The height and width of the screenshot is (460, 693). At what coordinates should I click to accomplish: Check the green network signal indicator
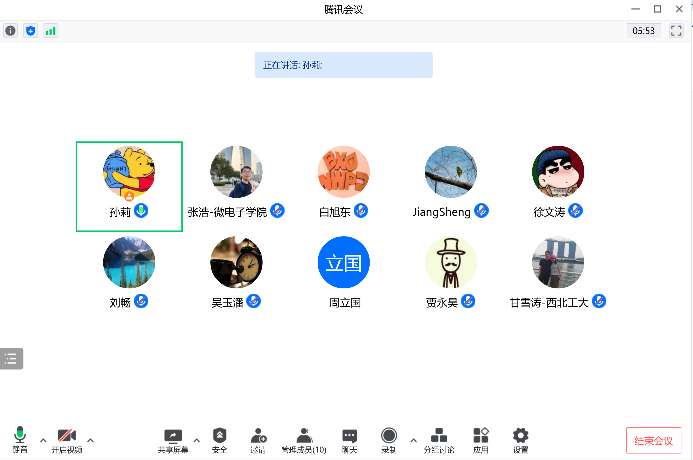(50, 31)
